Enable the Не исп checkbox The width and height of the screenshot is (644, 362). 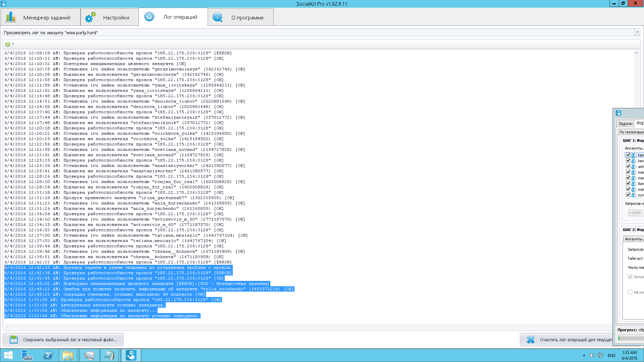point(630,292)
